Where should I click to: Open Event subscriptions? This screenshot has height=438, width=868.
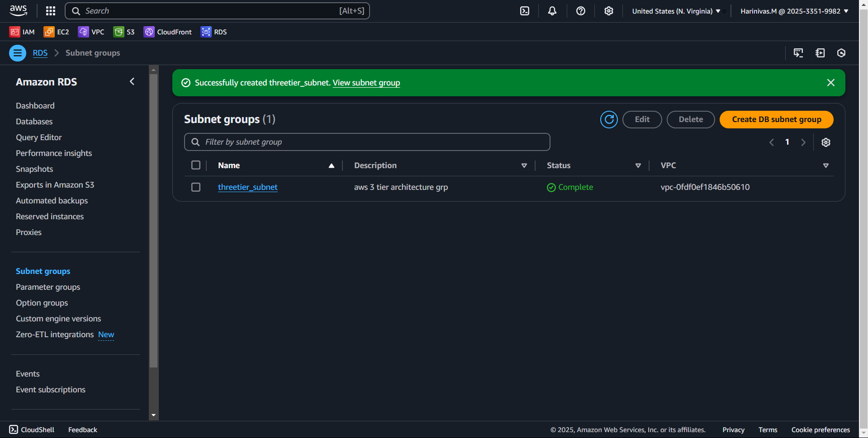(x=51, y=390)
